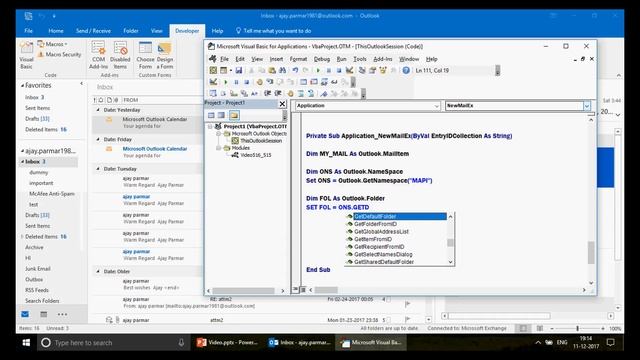Open COM Add-ins in Outlook ribbon
Screen dimensions: 640x360
click(x=98, y=54)
